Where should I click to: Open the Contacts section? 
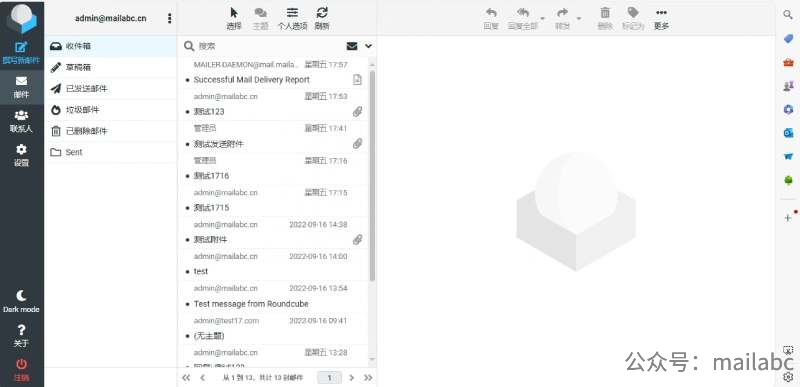[21, 121]
